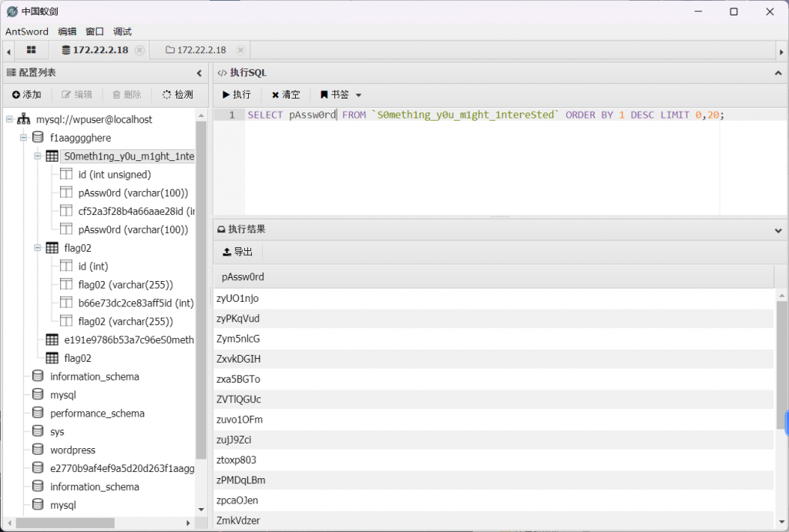Collapse the mysql://wpuser@localhost connection node
789x532 pixels.
click(x=9, y=119)
